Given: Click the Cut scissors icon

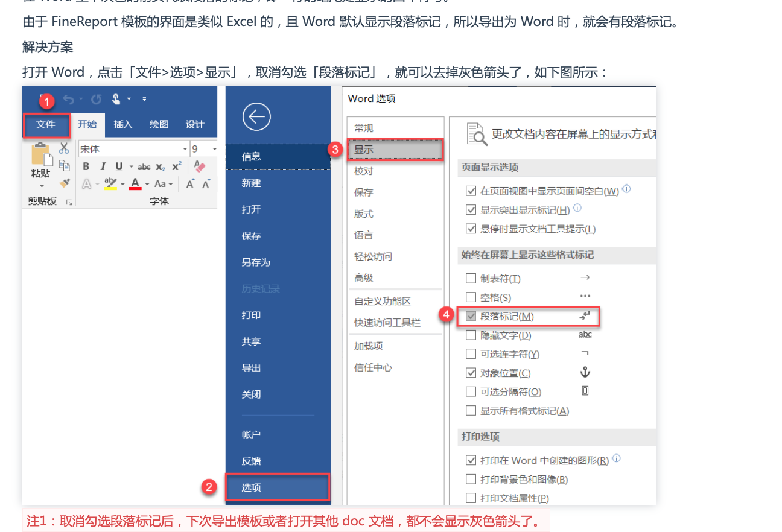Looking at the screenshot, I should coord(64,148).
